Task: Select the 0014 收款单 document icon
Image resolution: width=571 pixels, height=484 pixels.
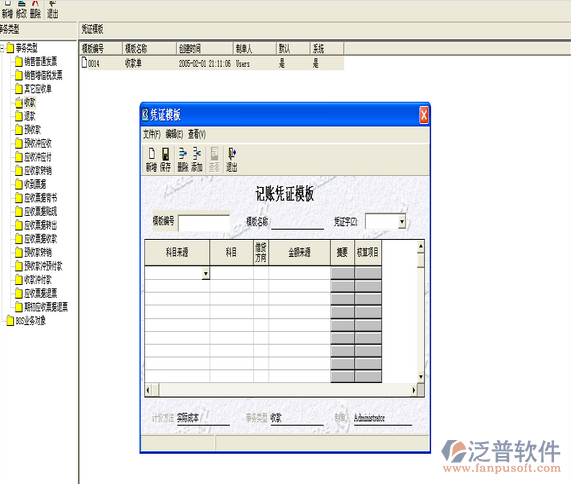Action: click(x=84, y=63)
